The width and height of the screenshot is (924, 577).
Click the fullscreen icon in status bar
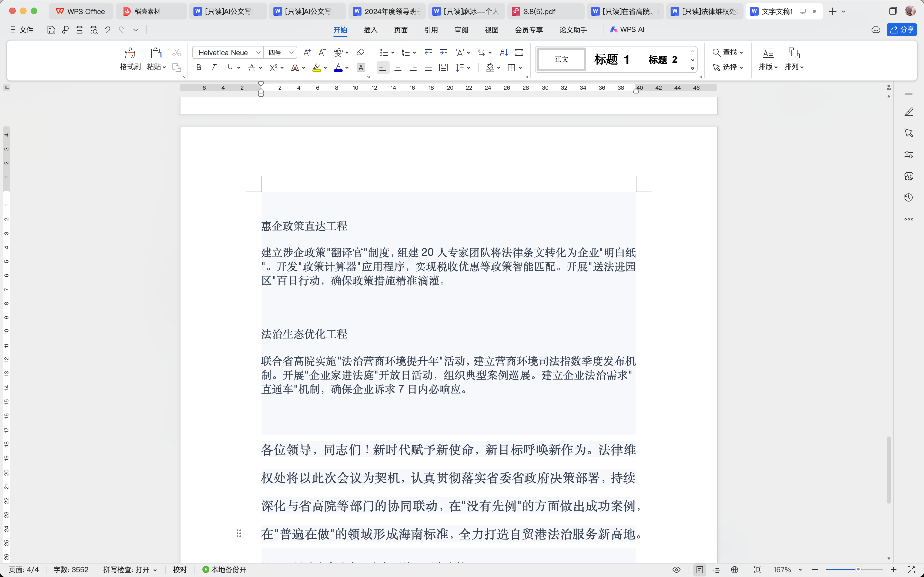(911, 570)
